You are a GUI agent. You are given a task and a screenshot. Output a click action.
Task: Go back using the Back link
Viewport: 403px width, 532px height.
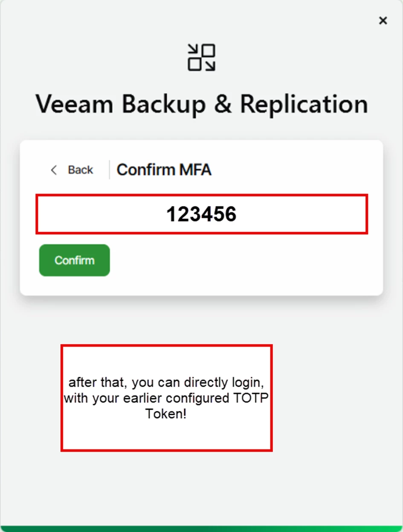point(80,170)
